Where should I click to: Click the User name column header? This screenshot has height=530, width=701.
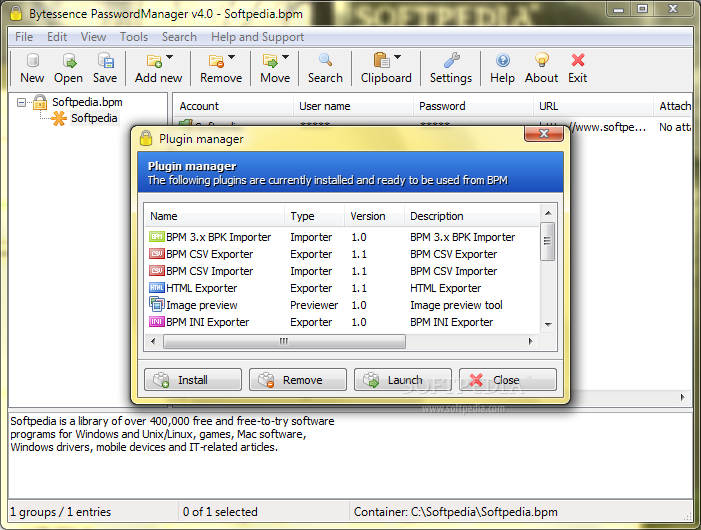[x=354, y=106]
